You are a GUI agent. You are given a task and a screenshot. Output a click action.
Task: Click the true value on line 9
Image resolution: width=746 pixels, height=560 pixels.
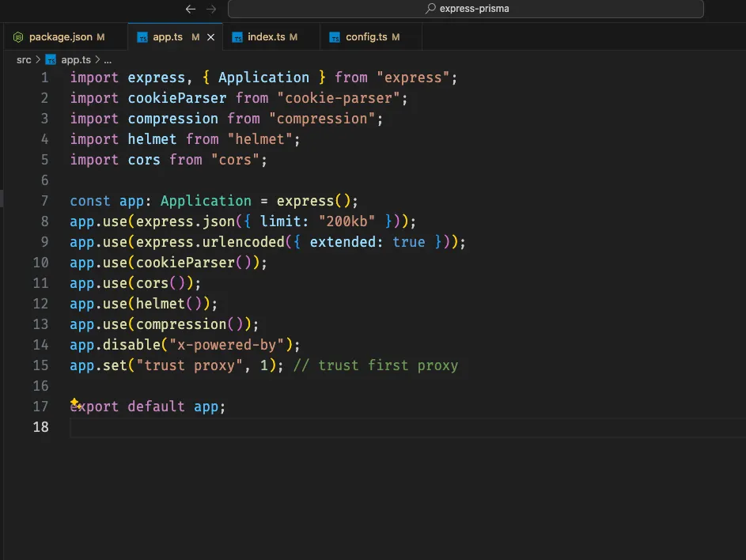pos(409,242)
